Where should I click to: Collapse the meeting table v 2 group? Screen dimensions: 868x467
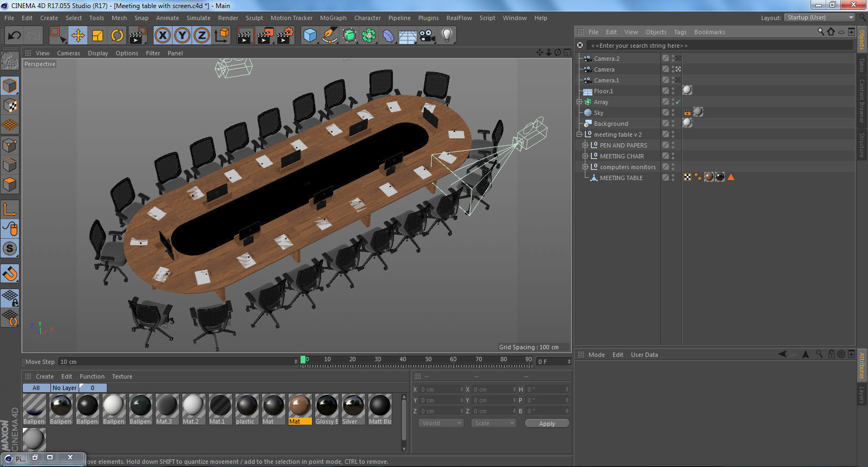click(579, 135)
